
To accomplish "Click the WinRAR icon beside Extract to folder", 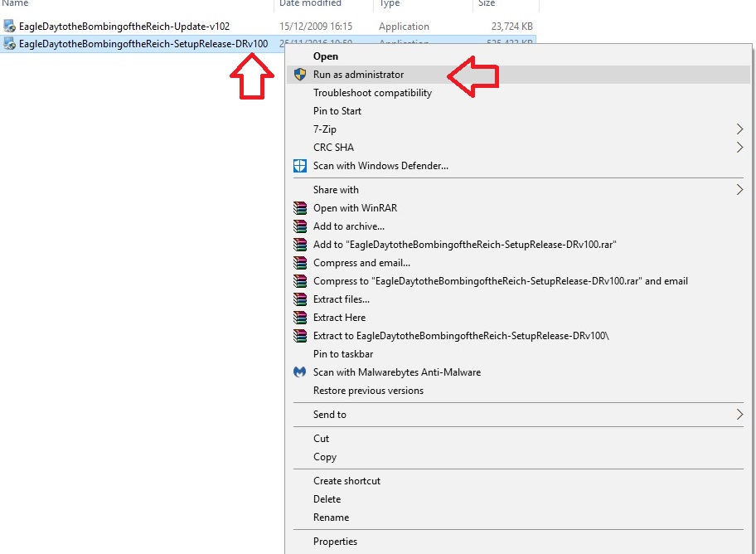I will pyautogui.click(x=300, y=336).
